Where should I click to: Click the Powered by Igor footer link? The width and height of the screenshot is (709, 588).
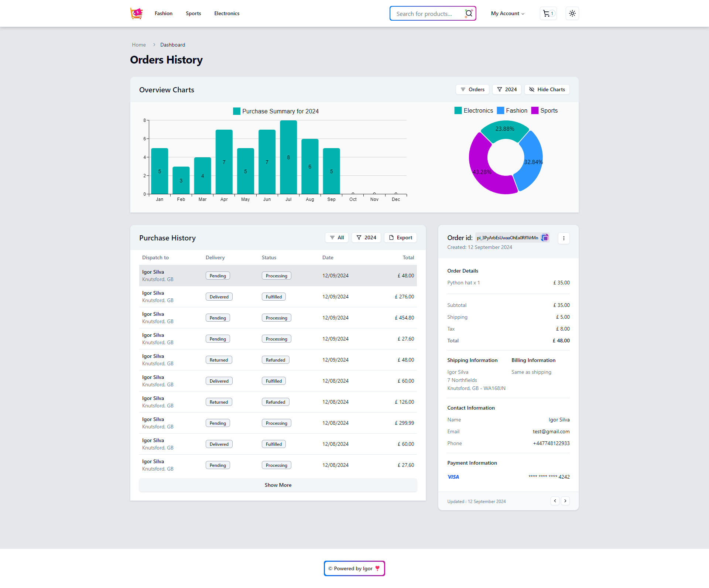point(354,568)
